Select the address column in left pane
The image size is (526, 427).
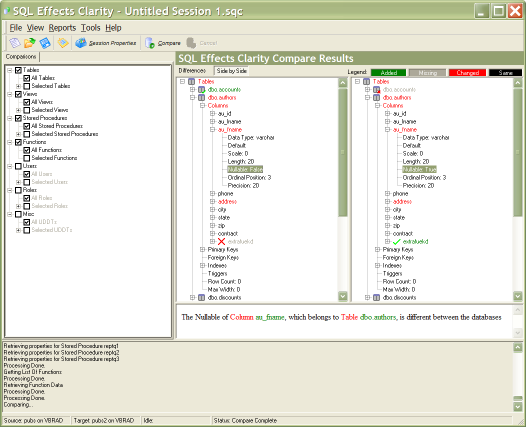[227, 202]
